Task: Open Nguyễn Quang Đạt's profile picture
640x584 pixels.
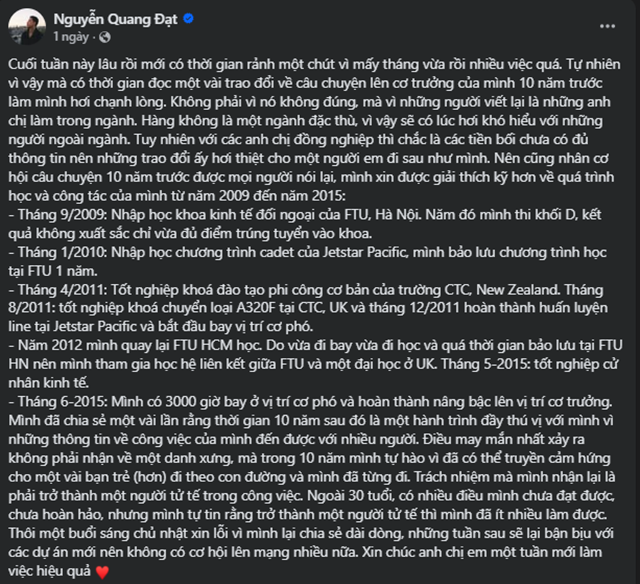Action: coord(27,27)
